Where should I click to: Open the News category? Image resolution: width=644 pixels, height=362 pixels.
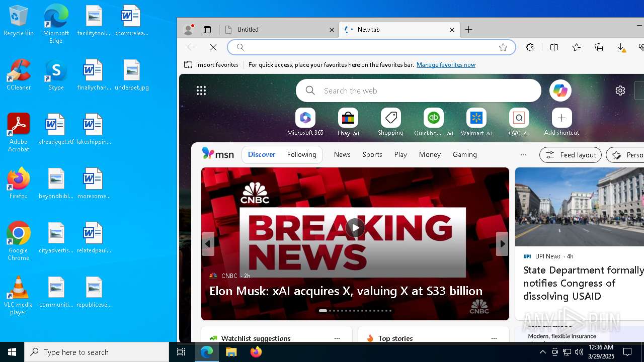342,154
